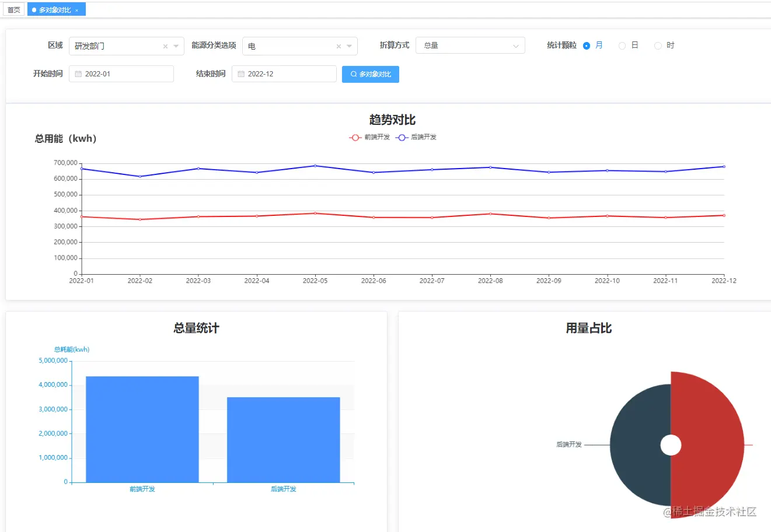Toggle the 前端开发 series in the legend
The image size is (771, 532).
coord(369,137)
